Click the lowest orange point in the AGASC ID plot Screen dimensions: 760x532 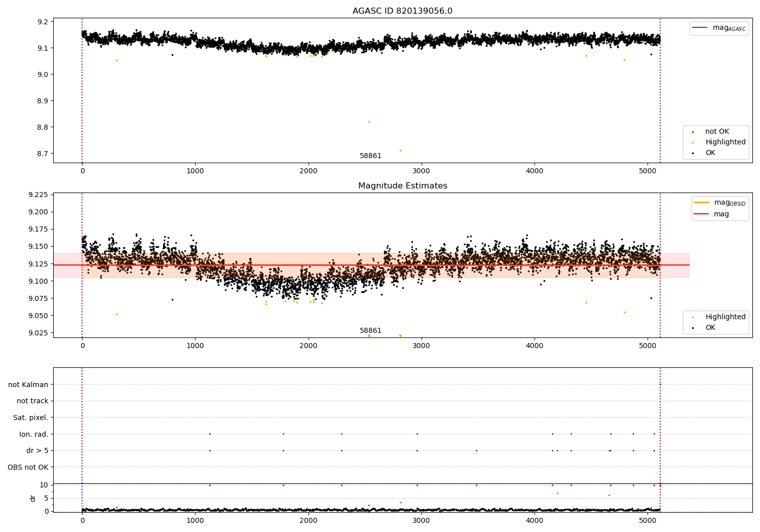pyautogui.click(x=400, y=150)
